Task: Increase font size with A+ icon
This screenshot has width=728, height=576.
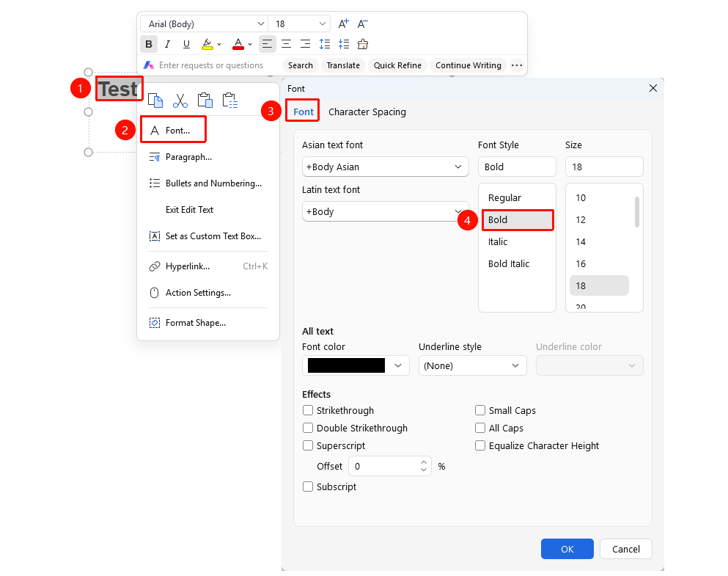Action: pos(344,23)
